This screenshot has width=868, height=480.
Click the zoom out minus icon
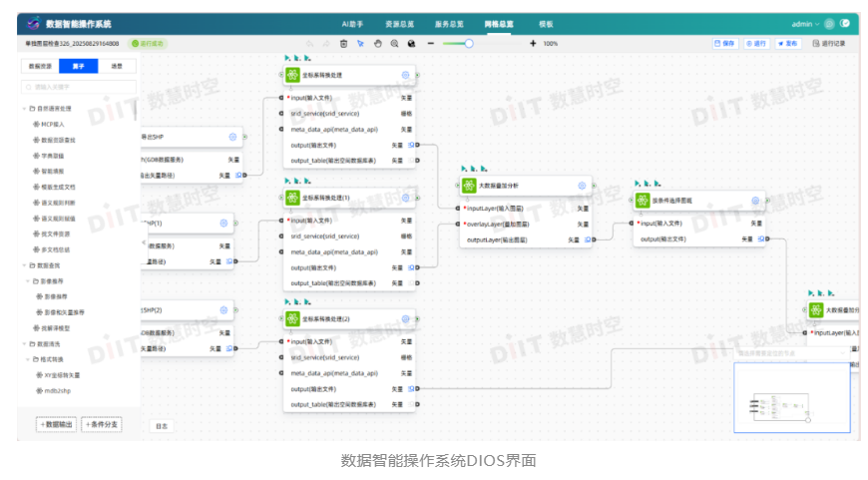pyautogui.click(x=430, y=44)
